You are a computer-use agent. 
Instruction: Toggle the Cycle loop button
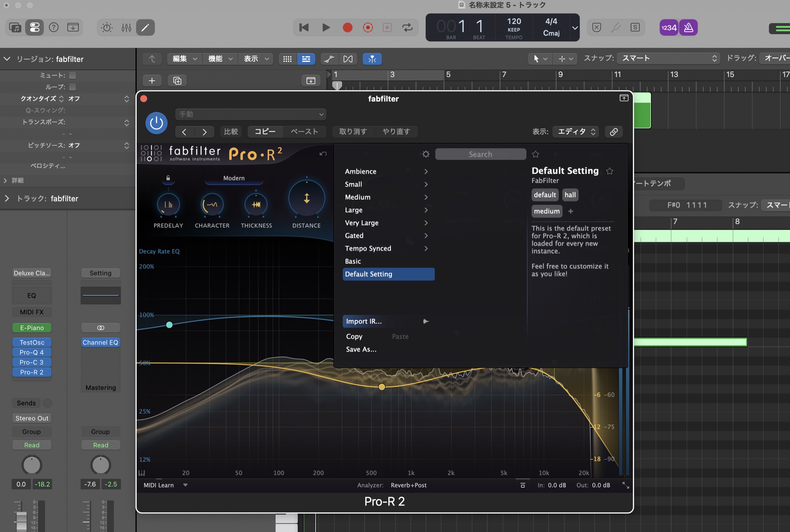click(407, 27)
